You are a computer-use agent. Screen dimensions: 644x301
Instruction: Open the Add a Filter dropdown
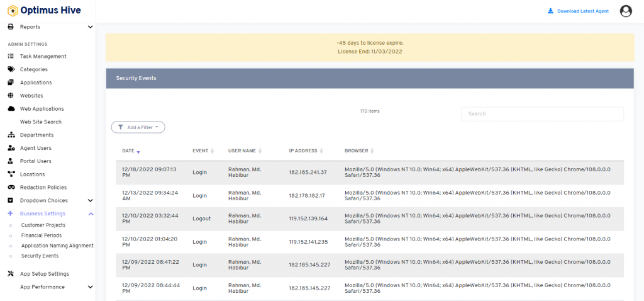pos(138,127)
